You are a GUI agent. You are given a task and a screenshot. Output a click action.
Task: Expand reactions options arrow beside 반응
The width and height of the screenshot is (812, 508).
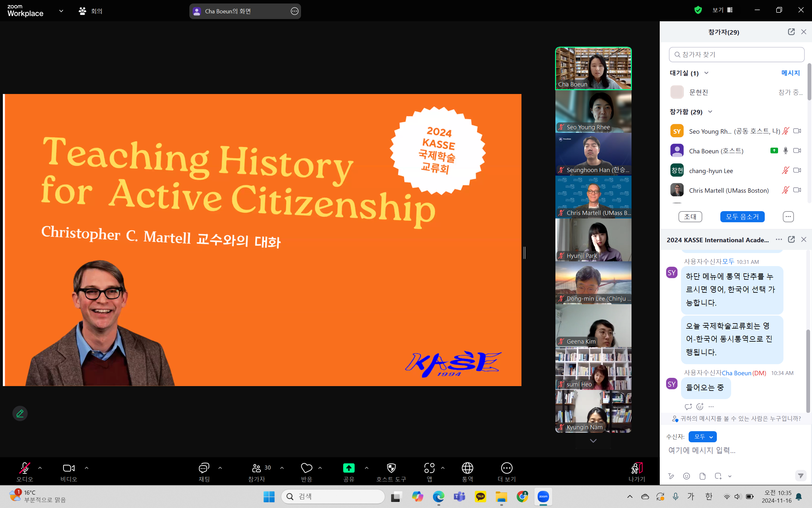click(x=320, y=468)
